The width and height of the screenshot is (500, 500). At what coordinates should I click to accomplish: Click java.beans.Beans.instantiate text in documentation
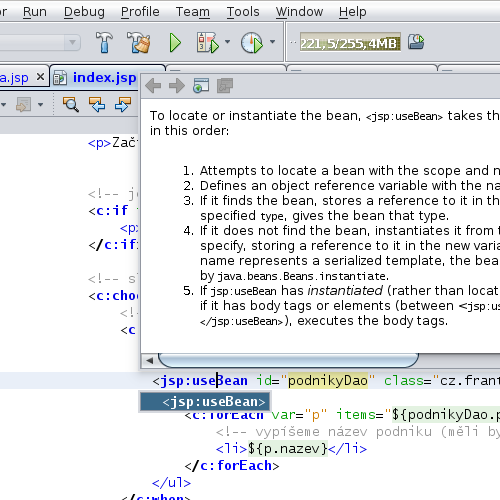click(301, 276)
